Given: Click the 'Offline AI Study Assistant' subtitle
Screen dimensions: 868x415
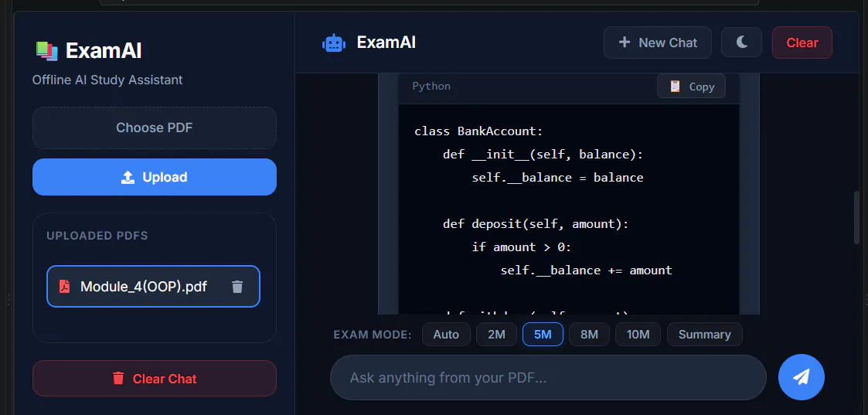Looking at the screenshot, I should tap(107, 80).
